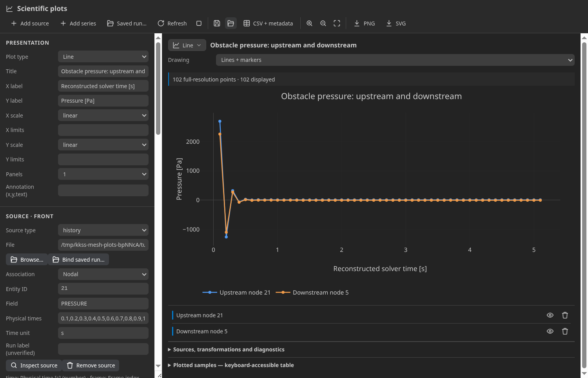588x378 pixels.
Task: Zoom out of the plot
Action: [x=323, y=24]
